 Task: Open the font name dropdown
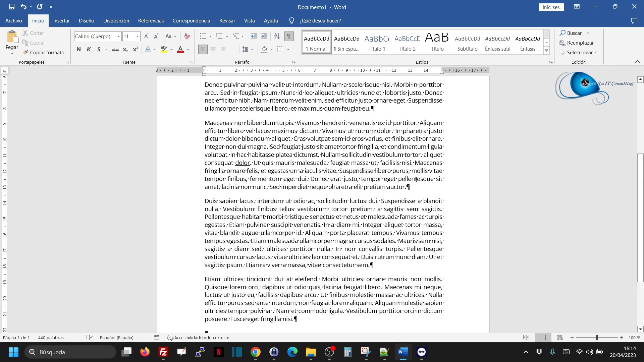click(118, 36)
